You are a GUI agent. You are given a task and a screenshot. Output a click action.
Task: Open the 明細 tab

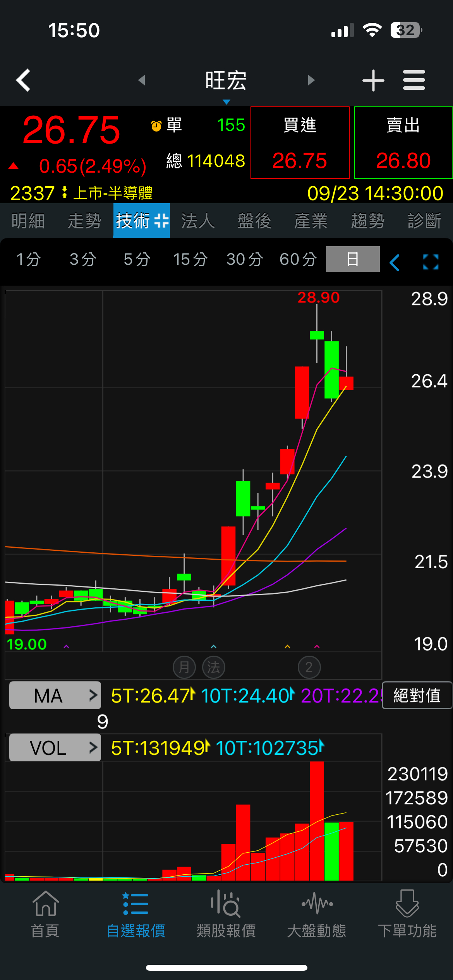coord(28,221)
